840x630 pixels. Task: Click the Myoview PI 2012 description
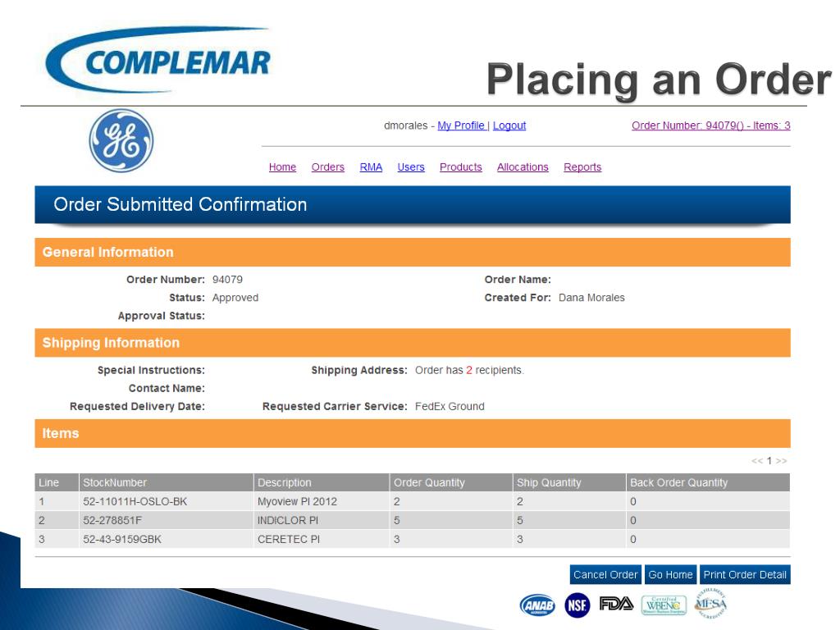297,501
